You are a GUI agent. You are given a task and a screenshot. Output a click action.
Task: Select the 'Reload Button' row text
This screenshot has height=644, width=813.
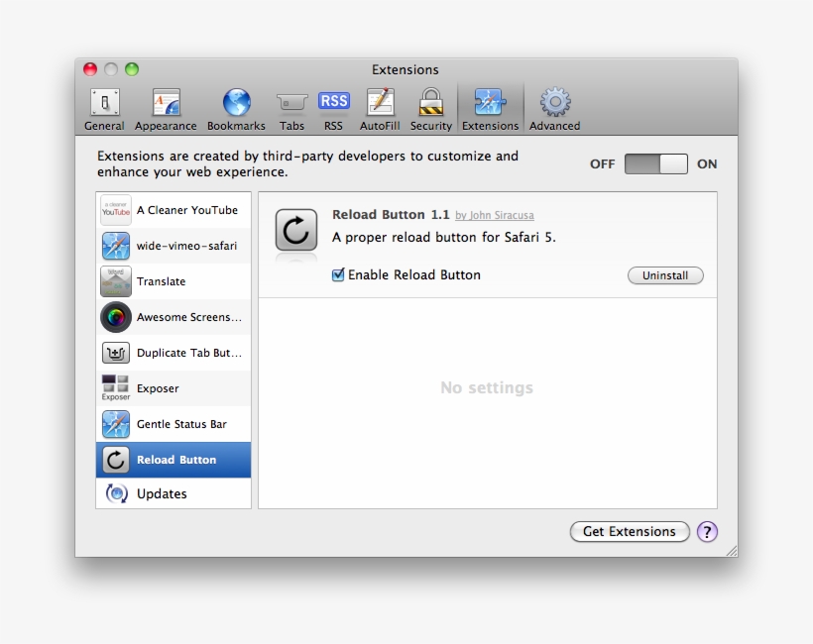(x=176, y=460)
